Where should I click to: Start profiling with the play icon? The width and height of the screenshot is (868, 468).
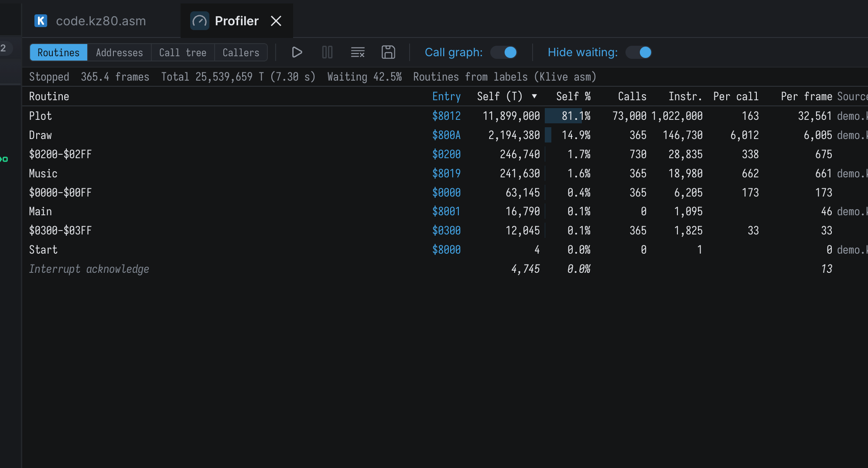[x=297, y=52]
